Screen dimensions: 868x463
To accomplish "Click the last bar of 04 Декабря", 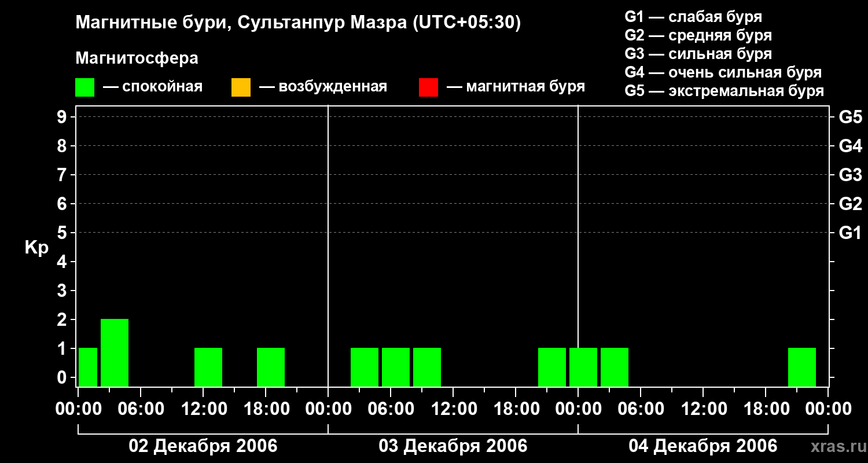I will click(802, 367).
